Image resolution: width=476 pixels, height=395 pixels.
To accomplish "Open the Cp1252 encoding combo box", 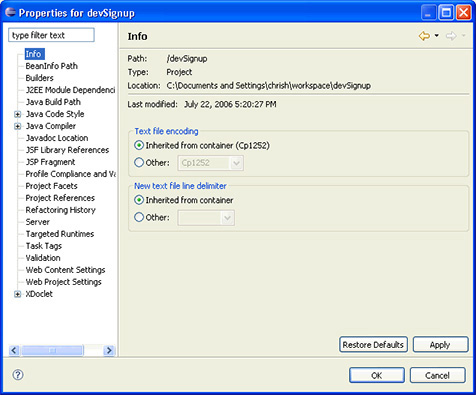I will coord(211,163).
